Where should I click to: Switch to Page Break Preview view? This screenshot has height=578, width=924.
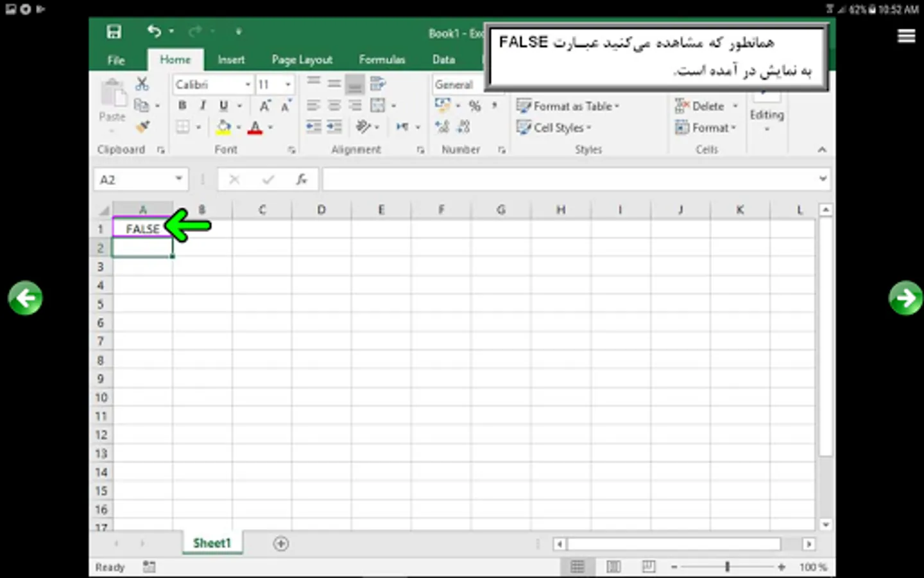pos(649,566)
